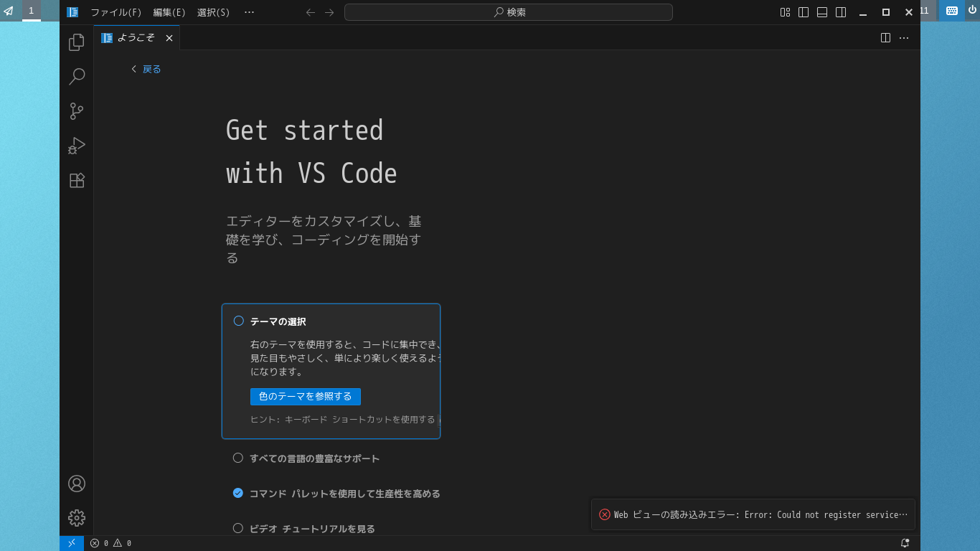This screenshot has height=551, width=980.
Task: Toggle the secondary side bar layout icon
Action: 841,12
